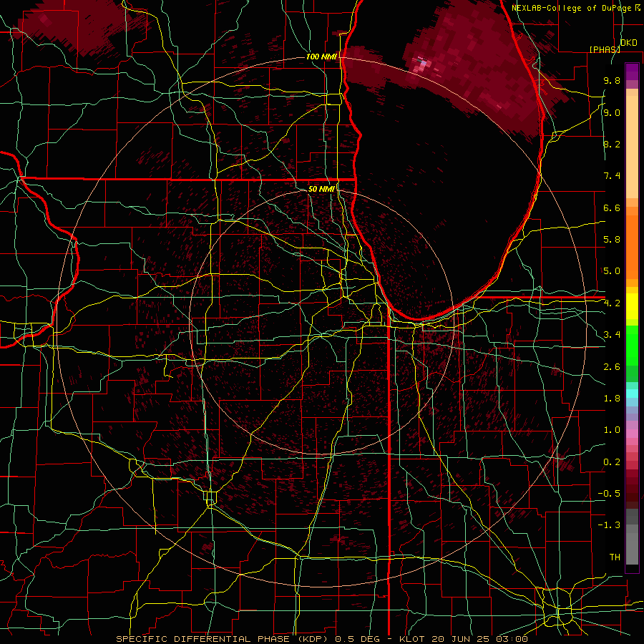Viewport: 644px width, 644px height.
Task: Click the -0.5 legend value
Action: point(609,494)
